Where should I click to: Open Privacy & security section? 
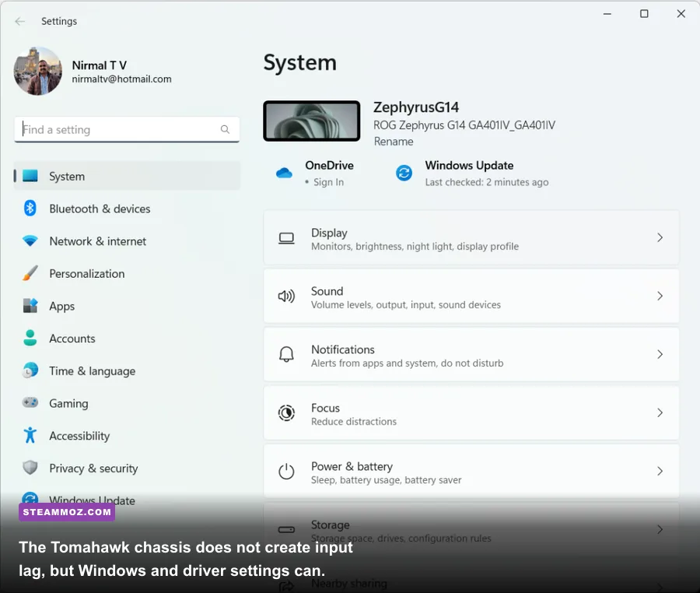point(128,468)
